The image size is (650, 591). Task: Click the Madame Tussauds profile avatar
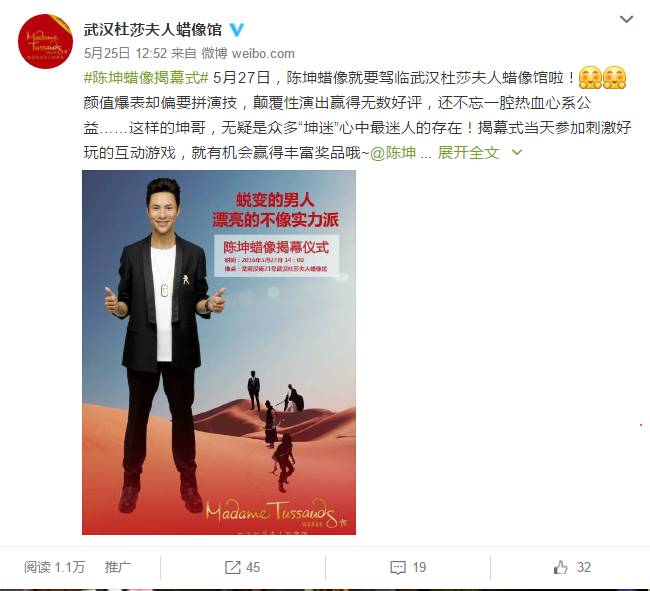click(x=45, y=41)
